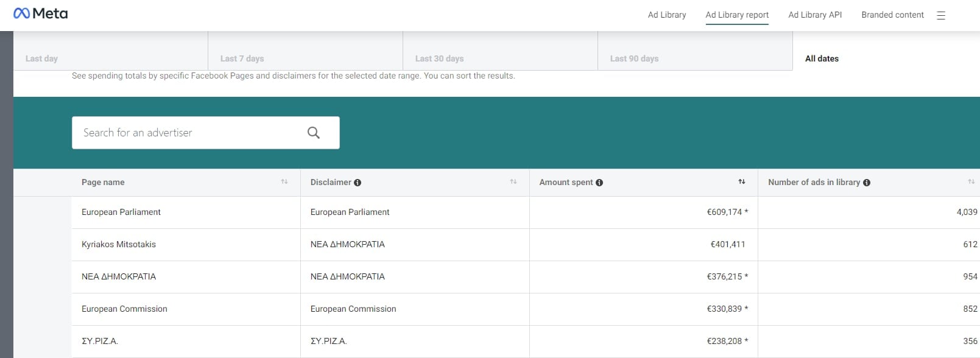Click the Disclaimer column header text
980x358 pixels.
coord(331,182)
